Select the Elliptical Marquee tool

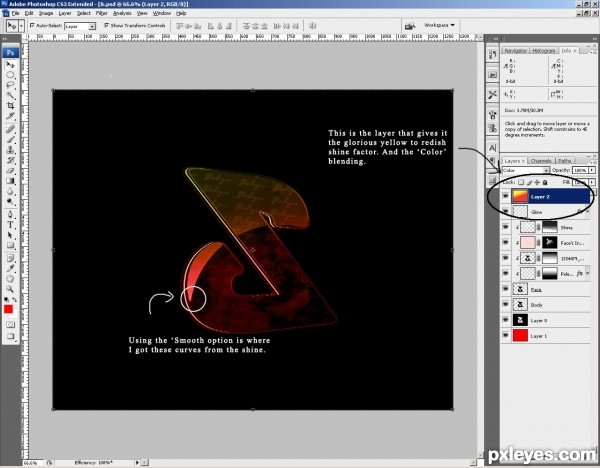tap(10, 75)
